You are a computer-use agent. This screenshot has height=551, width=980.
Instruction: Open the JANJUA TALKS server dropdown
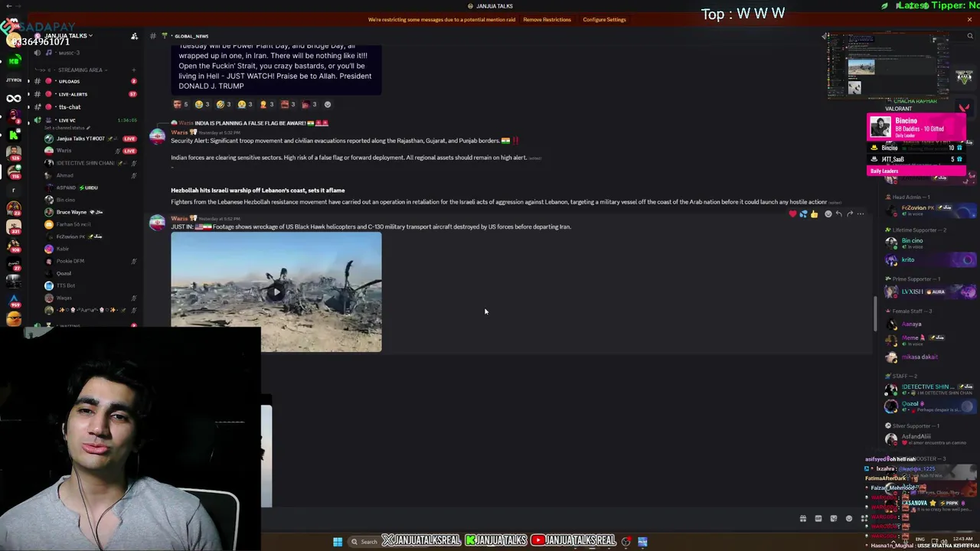click(68, 36)
